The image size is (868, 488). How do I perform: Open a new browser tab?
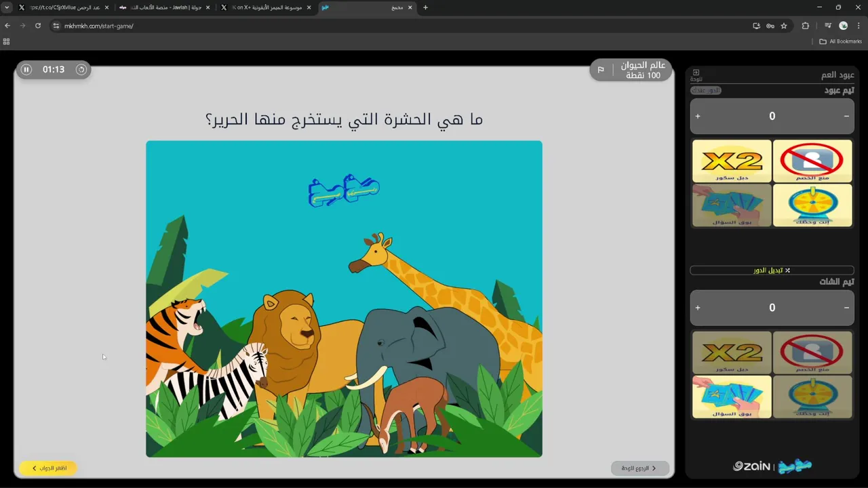click(425, 7)
